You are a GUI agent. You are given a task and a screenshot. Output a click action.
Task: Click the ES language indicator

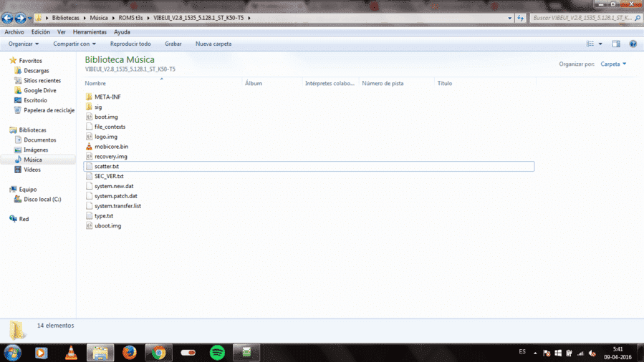pyautogui.click(x=522, y=352)
